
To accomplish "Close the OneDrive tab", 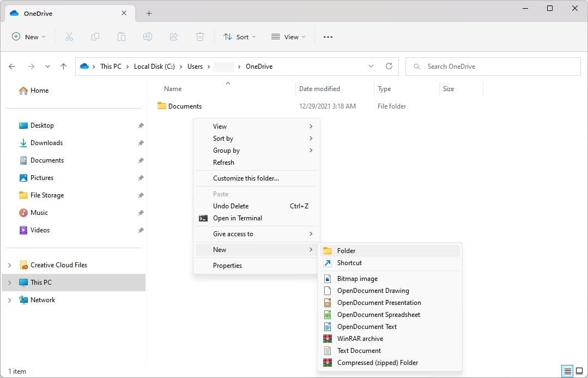I will 124,13.
